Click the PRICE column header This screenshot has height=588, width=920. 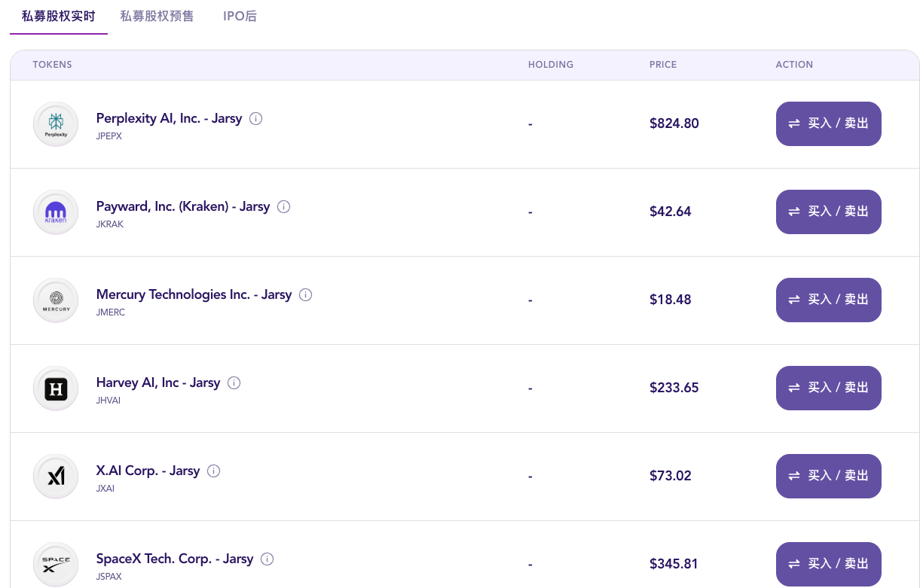click(662, 65)
